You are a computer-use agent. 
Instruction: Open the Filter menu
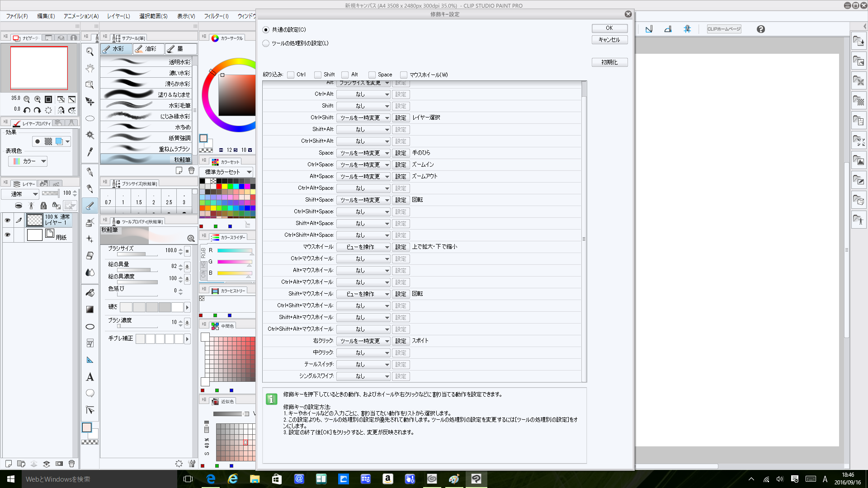(216, 16)
